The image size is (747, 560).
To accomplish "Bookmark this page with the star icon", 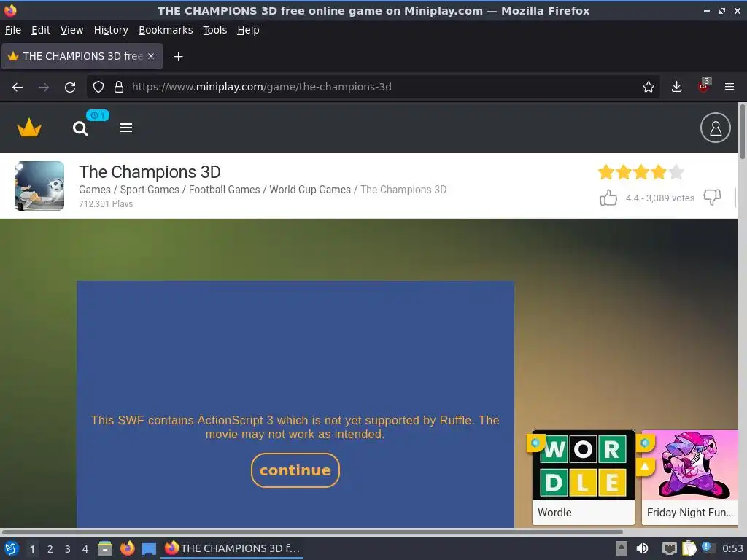I will pos(648,87).
